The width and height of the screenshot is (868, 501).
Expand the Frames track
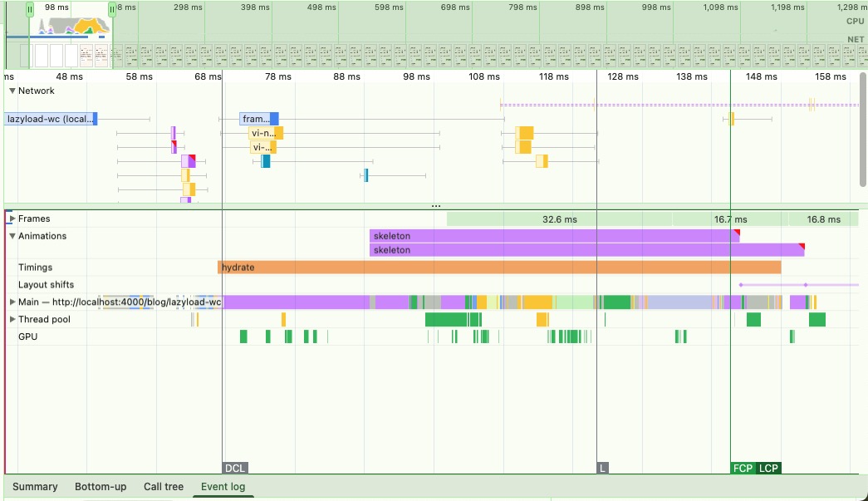click(12, 219)
